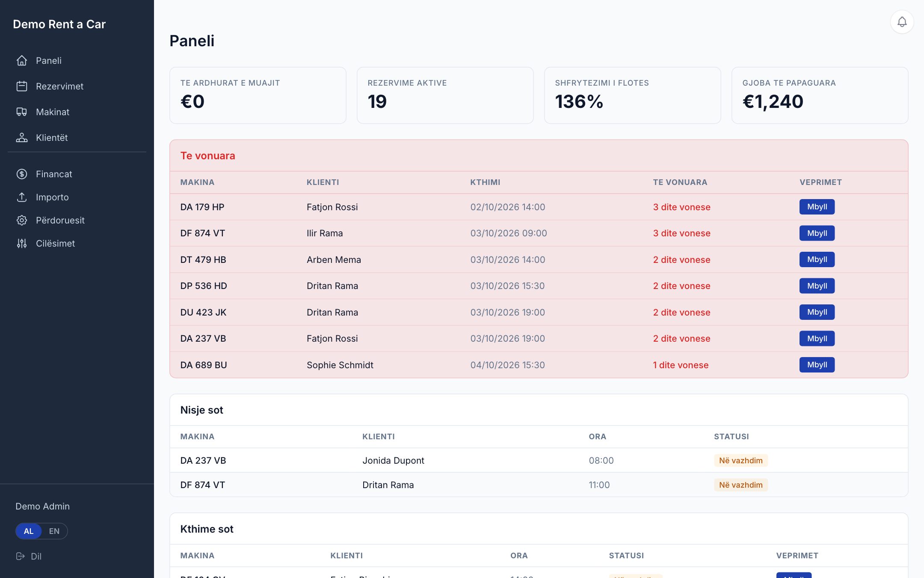Go to the Makinat section
Viewport: 924px width, 578px height.
(x=77, y=112)
